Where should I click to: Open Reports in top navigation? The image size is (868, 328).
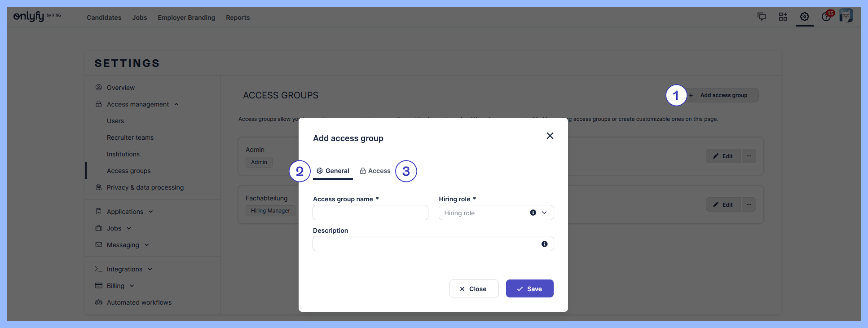pyautogui.click(x=238, y=18)
